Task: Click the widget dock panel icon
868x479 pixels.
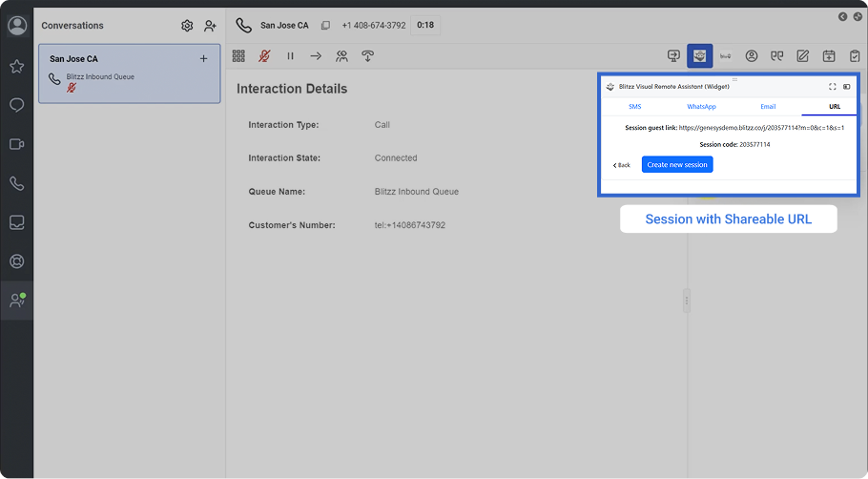Action: (x=846, y=87)
